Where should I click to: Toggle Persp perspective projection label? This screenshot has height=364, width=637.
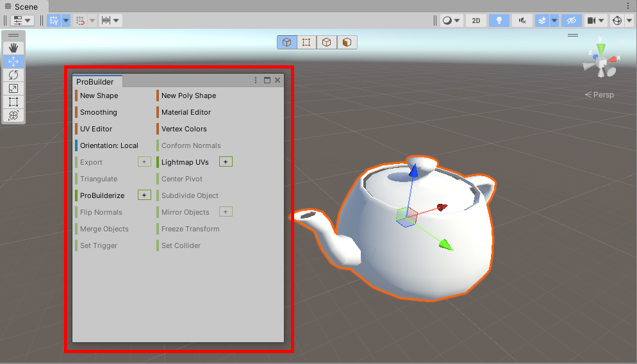pos(599,95)
